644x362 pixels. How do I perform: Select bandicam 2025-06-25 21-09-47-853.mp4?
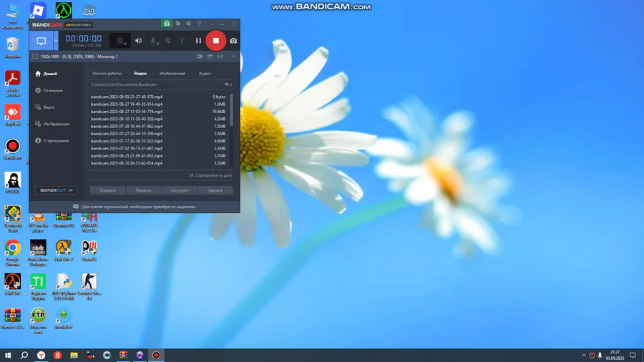159,156
